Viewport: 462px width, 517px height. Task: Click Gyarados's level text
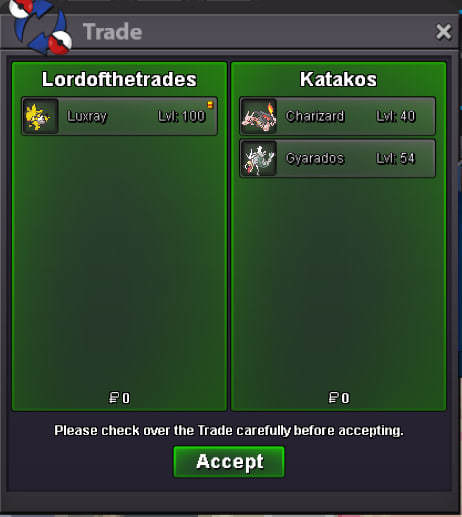click(396, 158)
